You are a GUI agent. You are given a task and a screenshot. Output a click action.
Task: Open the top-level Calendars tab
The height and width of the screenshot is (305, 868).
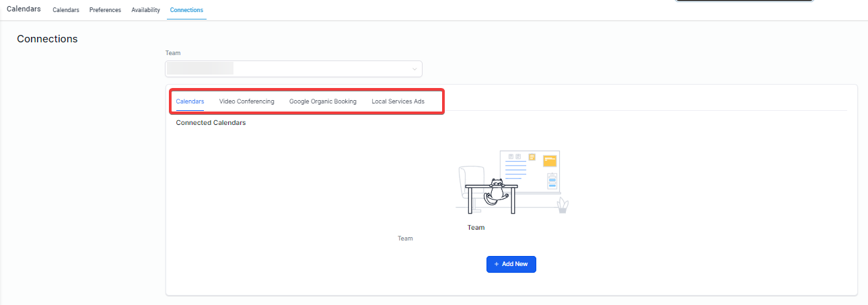click(x=66, y=10)
